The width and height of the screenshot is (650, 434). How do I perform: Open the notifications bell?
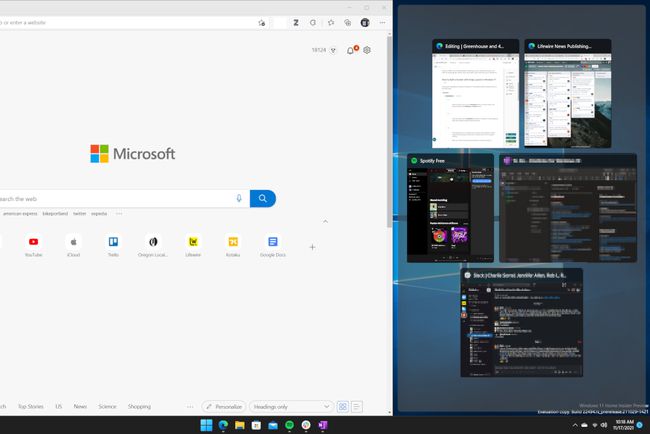(351, 50)
